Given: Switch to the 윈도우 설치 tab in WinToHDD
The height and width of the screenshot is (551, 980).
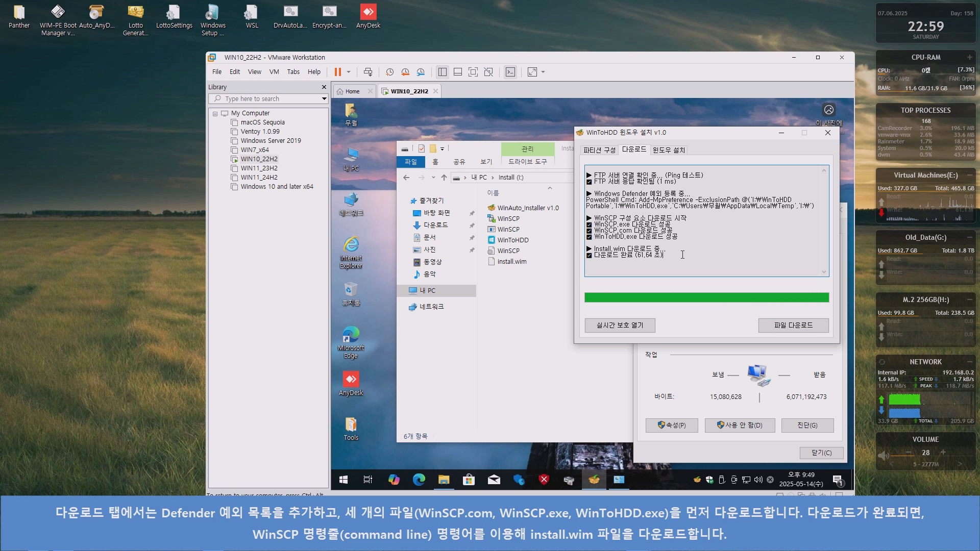Looking at the screenshot, I should (x=669, y=150).
